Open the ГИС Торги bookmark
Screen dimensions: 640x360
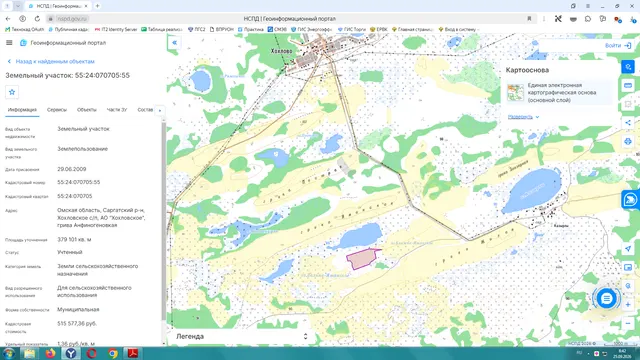351,29
